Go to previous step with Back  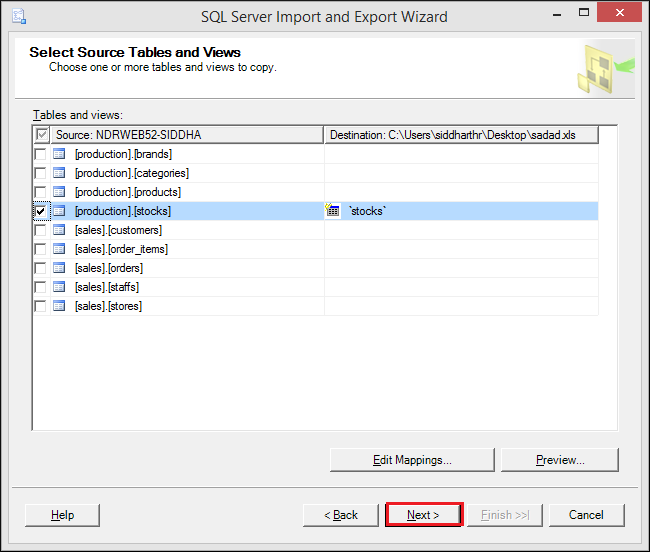341,515
